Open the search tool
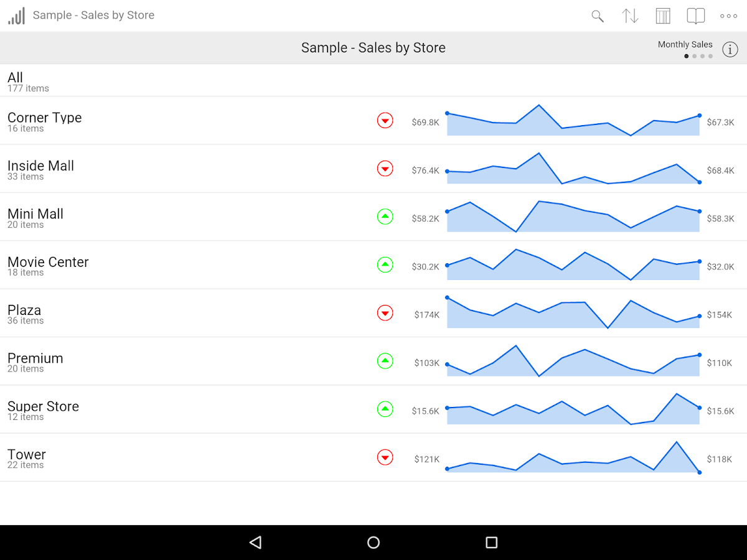747x560 pixels. pos(597,16)
